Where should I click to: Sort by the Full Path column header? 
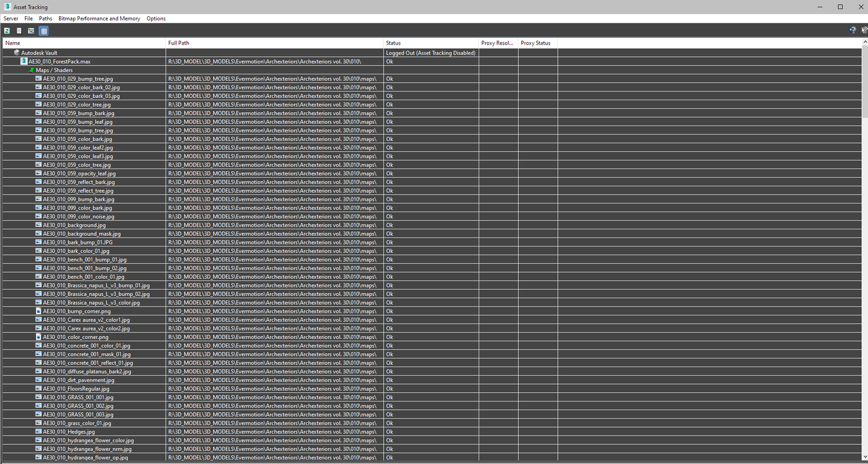[x=275, y=43]
